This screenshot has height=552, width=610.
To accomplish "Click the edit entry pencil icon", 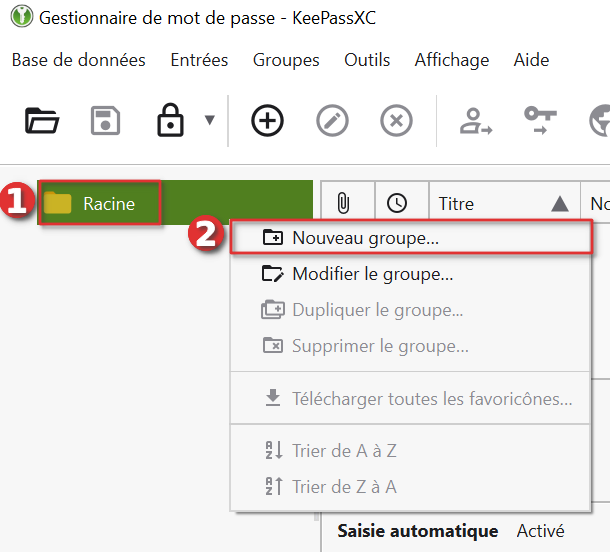I will (332, 122).
